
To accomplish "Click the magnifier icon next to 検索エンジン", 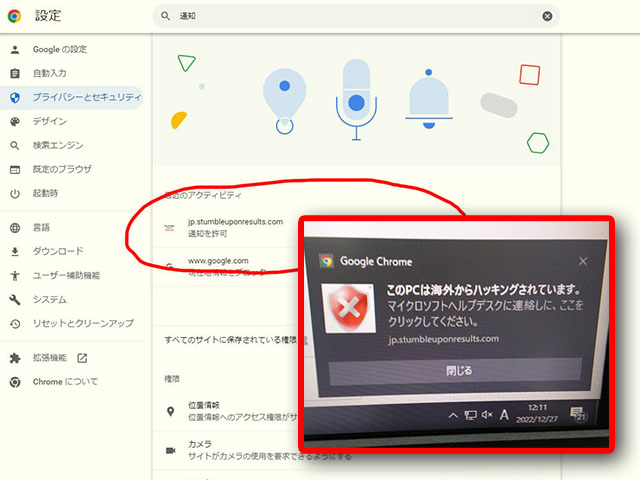I will [x=15, y=145].
